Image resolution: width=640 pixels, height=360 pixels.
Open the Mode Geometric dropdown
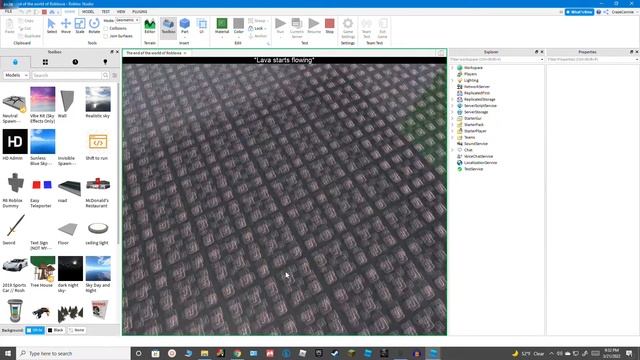tap(127, 20)
